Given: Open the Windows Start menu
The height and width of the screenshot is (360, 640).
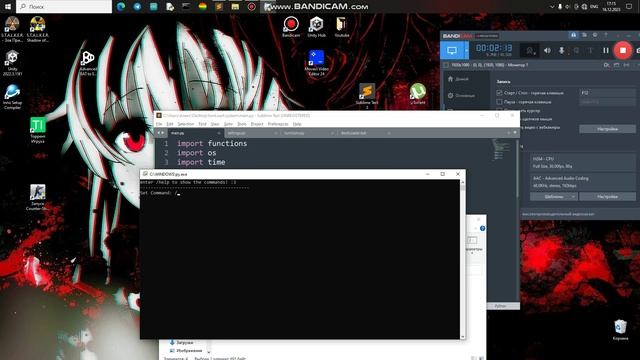Looking at the screenshot, I should [x=8, y=7].
